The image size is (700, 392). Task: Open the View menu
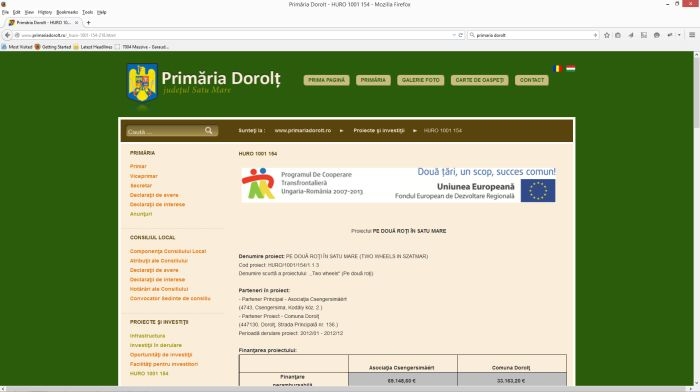pos(29,12)
